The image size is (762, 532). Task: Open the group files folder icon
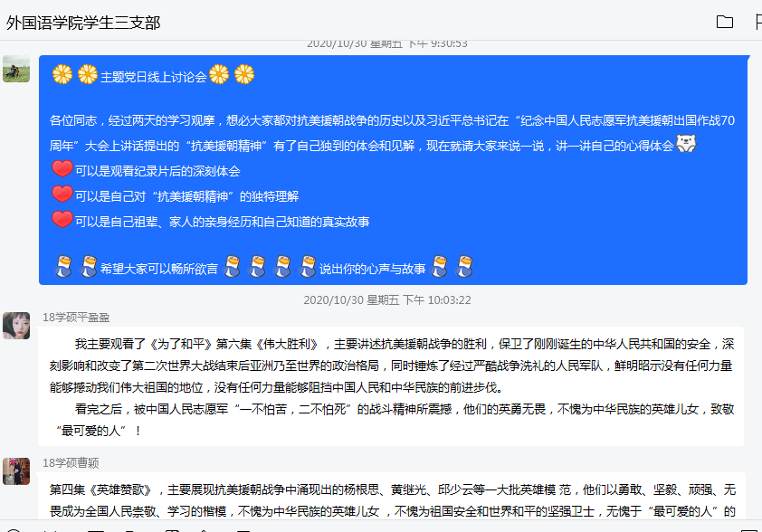coord(724,23)
